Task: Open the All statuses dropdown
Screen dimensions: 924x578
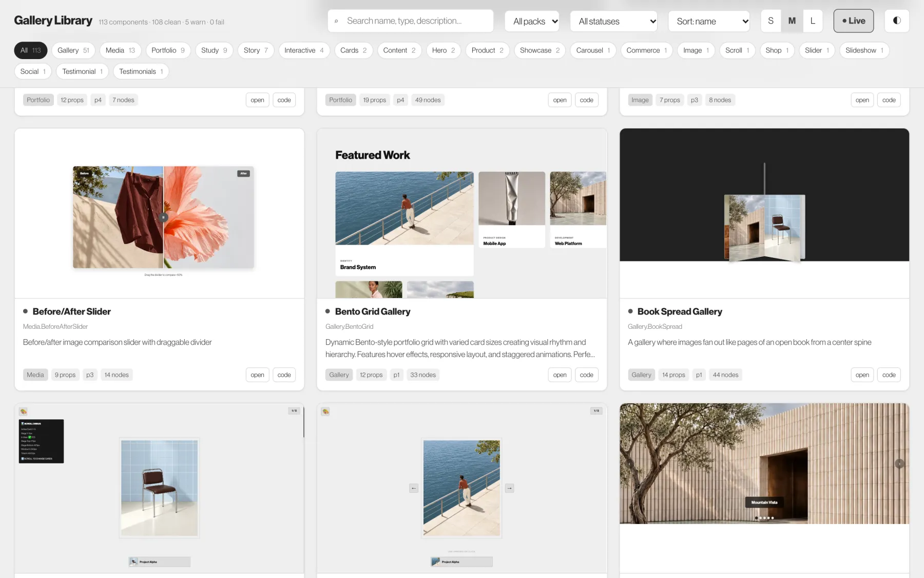Action: [x=614, y=21]
